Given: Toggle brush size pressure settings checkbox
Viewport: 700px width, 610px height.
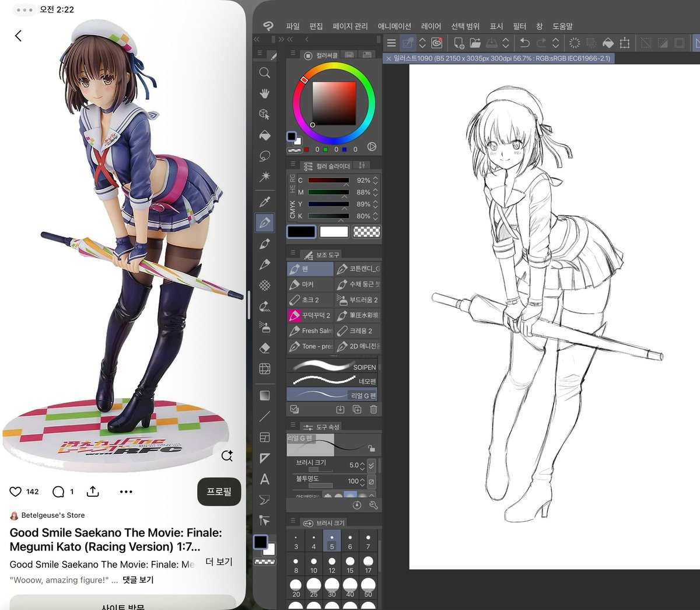Looking at the screenshot, I should (371, 465).
